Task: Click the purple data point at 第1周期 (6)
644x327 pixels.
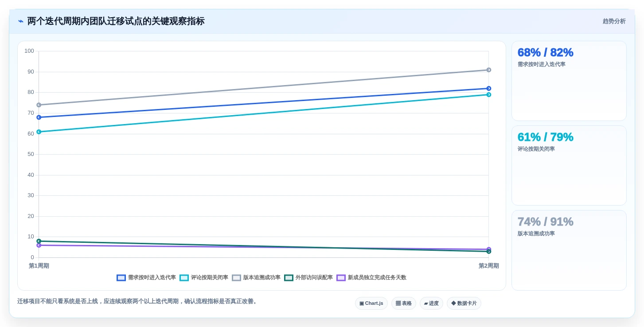Action: point(39,245)
